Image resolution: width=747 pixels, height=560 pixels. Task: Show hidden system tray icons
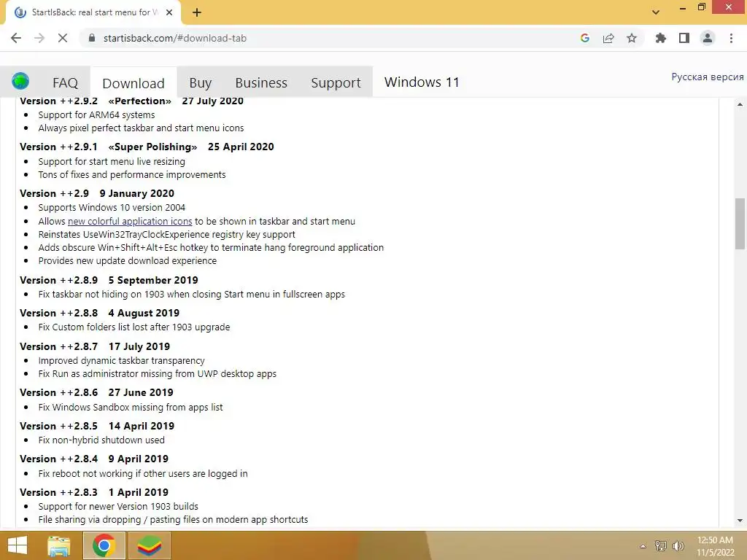point(643,546)
